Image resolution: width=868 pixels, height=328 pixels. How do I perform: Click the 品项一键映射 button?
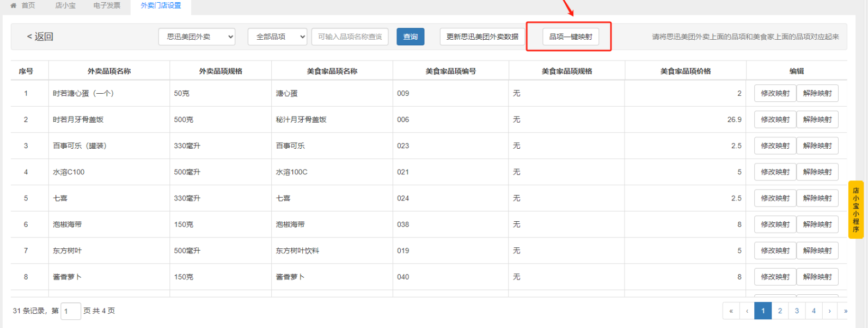click(x=571, y=37)
